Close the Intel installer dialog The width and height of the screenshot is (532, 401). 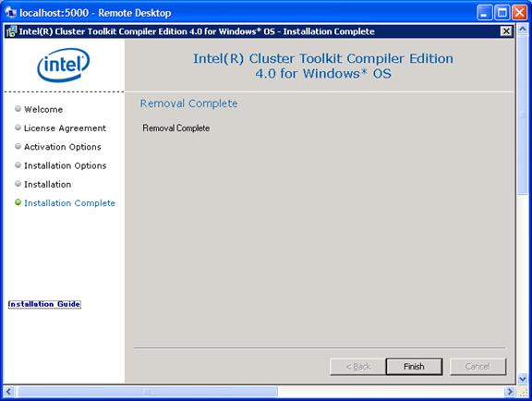pyautogui.click(x=506, y=31)
